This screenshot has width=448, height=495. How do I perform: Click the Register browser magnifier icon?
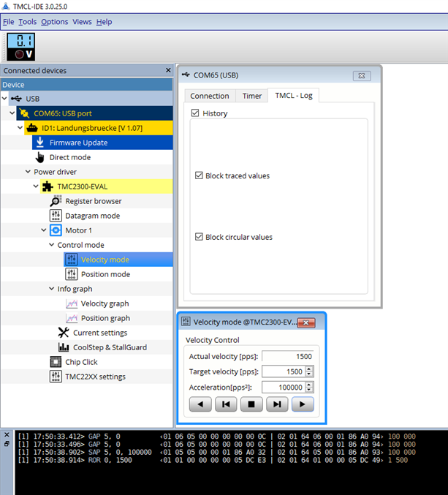[56, 201]
